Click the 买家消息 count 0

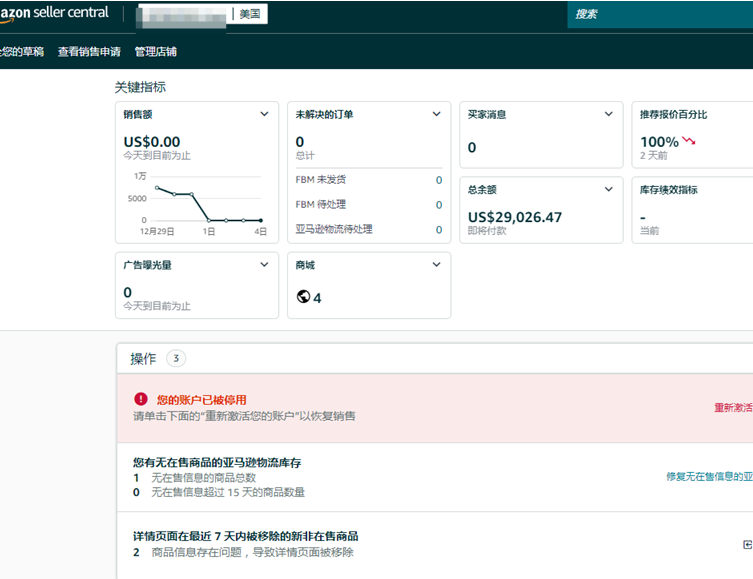472,147
